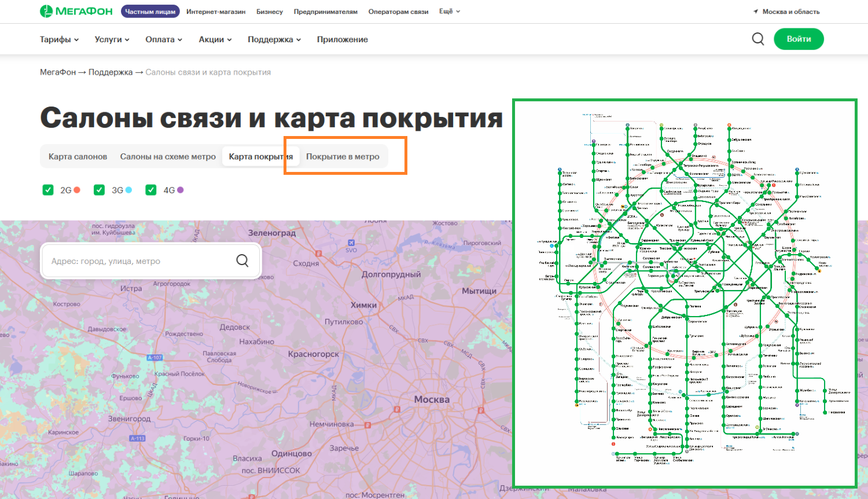Click the purple 4G color indicator
868x499 pixels.
tap(181, 190)
